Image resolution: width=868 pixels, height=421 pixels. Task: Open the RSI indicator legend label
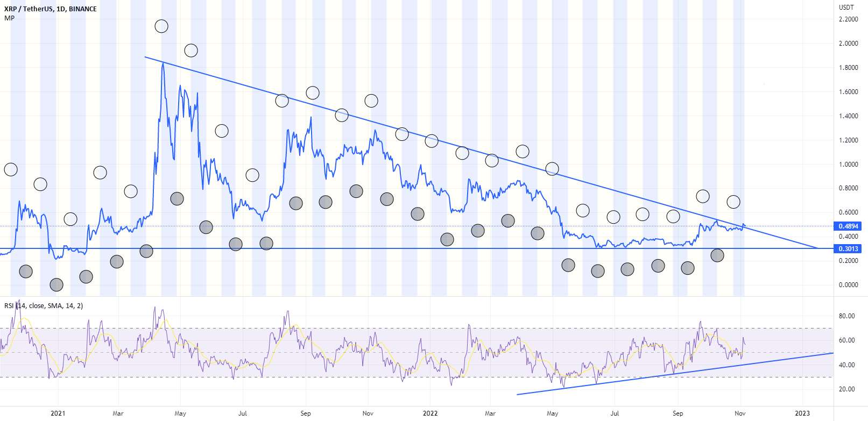[x=44, y=306]
